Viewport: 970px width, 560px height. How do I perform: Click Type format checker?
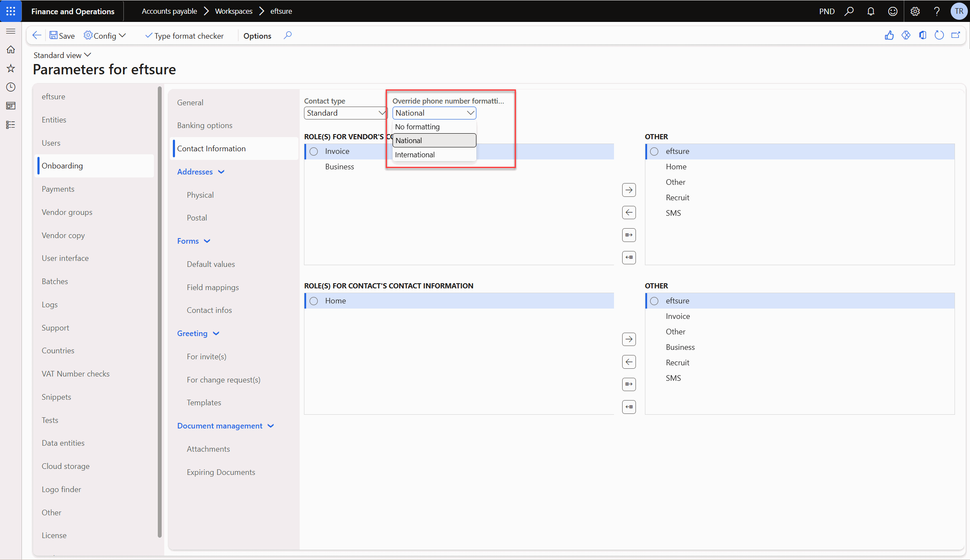coord(184,36)
